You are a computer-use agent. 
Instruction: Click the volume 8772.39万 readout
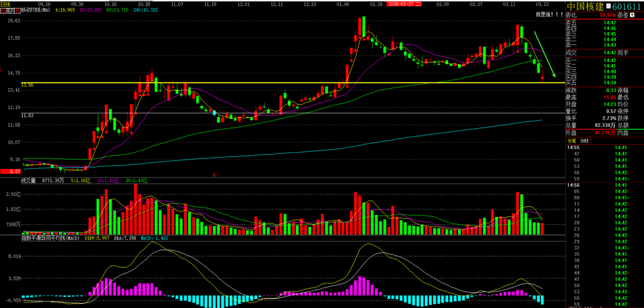coord(54,180)
